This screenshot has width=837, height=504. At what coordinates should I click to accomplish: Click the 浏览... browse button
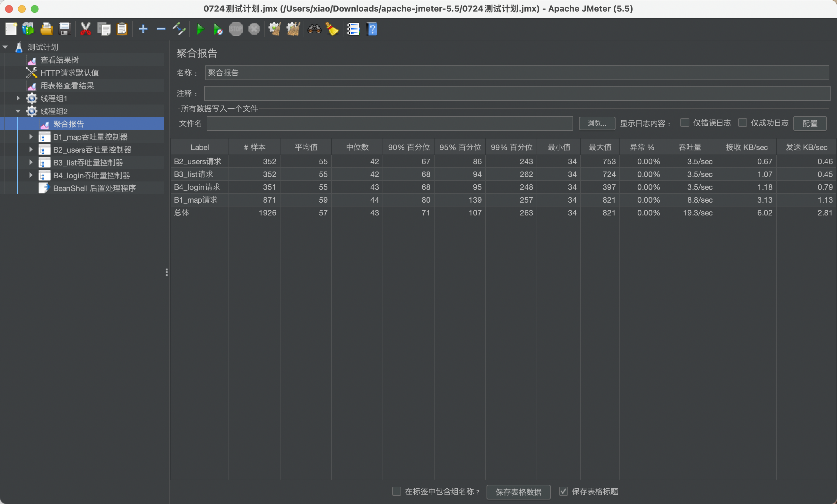(597, 123)
